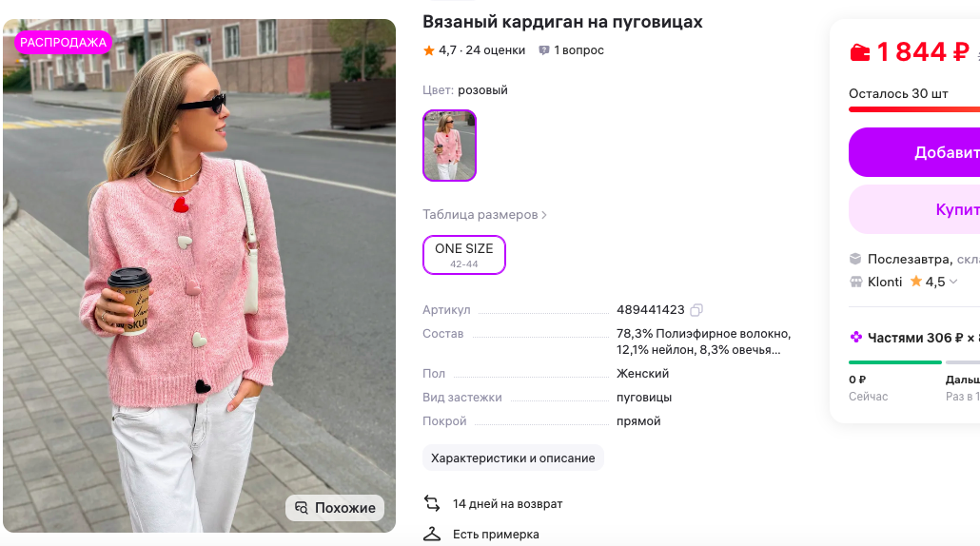Click the purple Частями installment icon

coord(855,338)
